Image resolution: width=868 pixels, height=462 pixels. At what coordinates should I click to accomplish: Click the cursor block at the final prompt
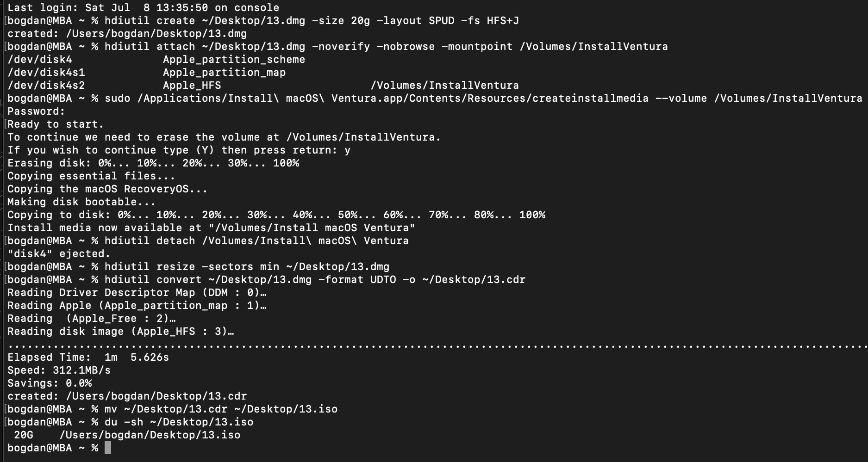(x=108, y=448)
